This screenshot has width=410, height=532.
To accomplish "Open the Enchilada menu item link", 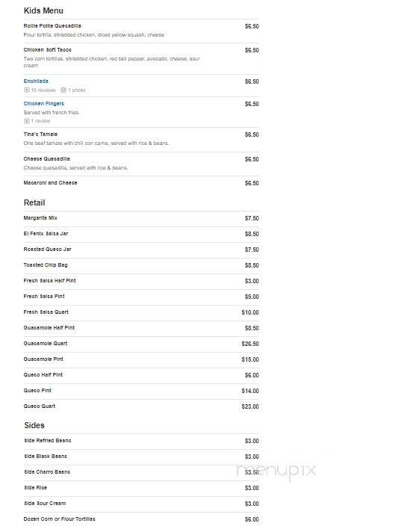I will [x=36, y=81].
